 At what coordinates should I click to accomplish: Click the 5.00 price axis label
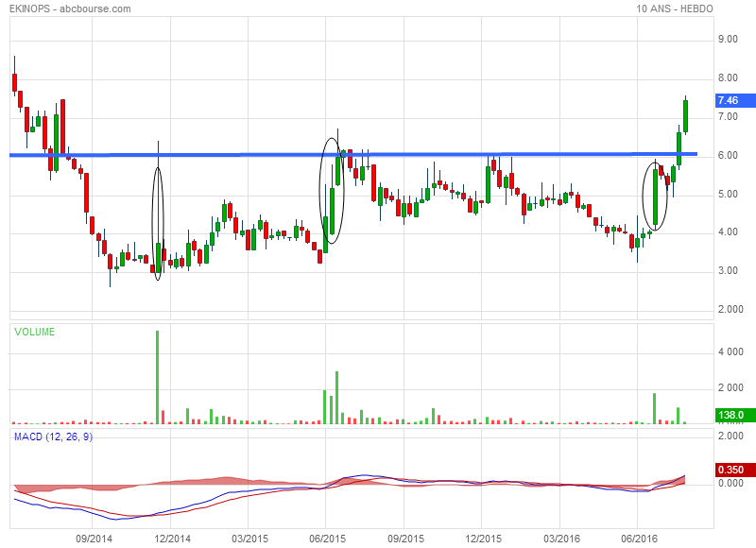728,194
